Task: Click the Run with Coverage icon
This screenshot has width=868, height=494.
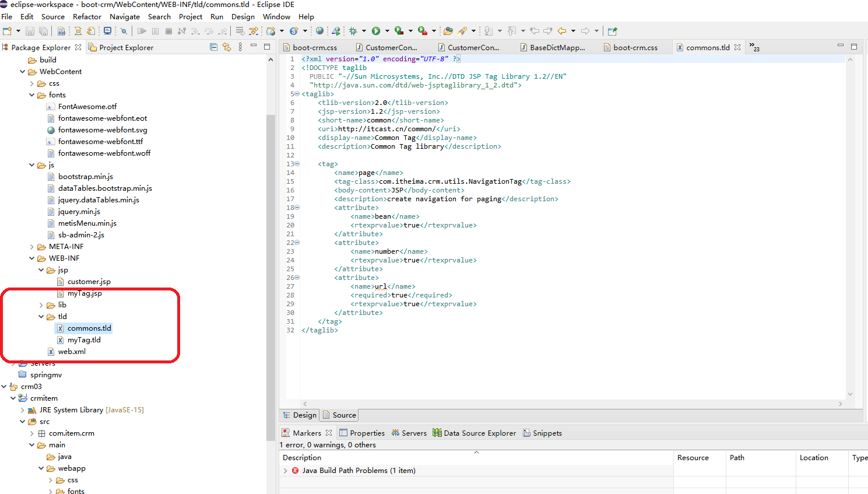Action: pos(399,31)
